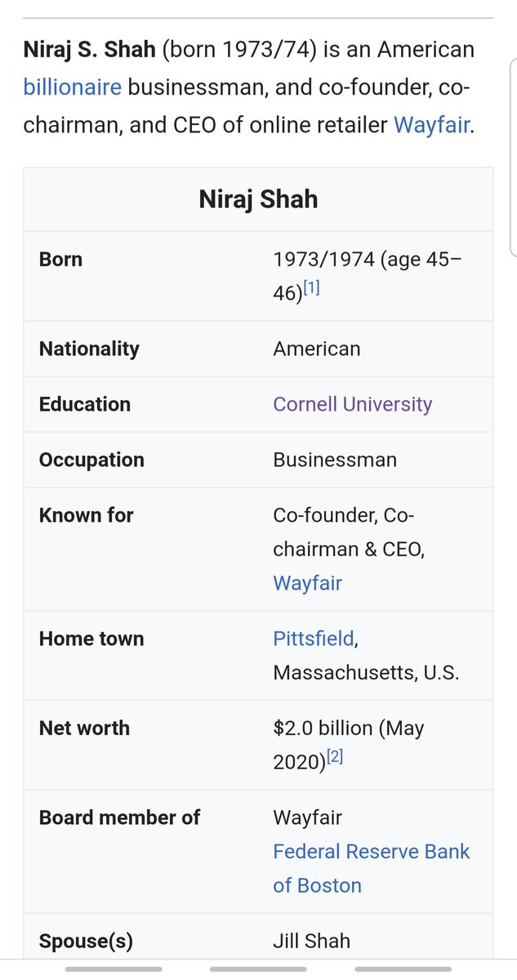The image size is (517, 980).
Task: Click bold name Niraj S. Shah in intro
Action: click(91, 49)
